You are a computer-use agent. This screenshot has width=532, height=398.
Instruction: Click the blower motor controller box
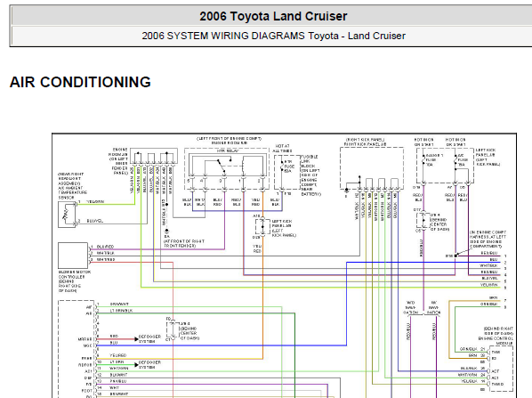[73, 256]
